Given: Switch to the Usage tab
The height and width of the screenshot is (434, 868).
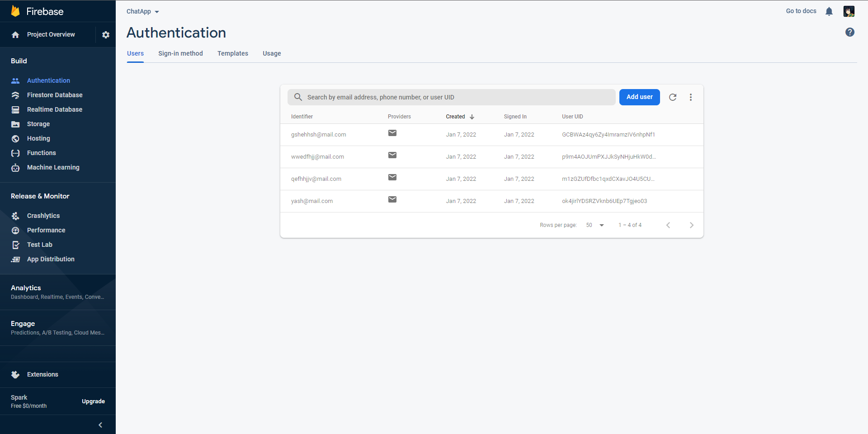Looking at the screenshot, I should pos(272,53).
